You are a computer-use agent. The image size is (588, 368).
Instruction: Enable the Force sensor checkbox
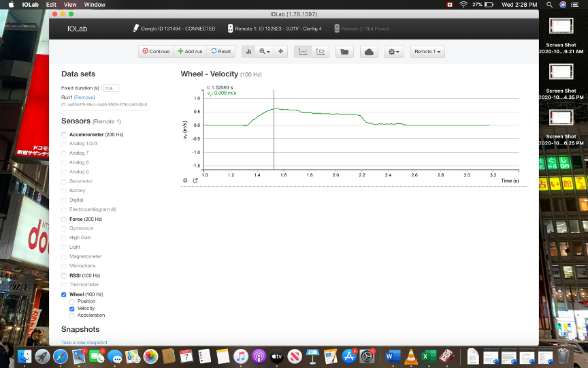[64, 219]
